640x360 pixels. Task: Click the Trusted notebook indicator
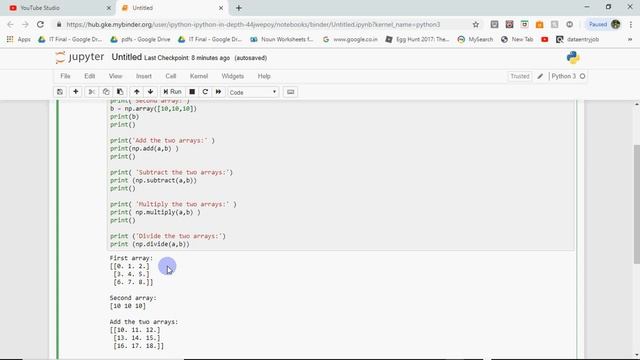point(520,76)
